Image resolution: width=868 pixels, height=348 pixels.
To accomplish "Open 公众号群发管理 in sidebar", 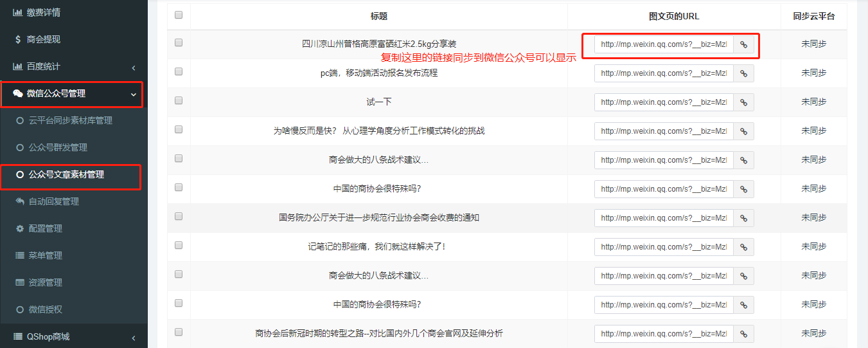I will click(x=58, y=148).
